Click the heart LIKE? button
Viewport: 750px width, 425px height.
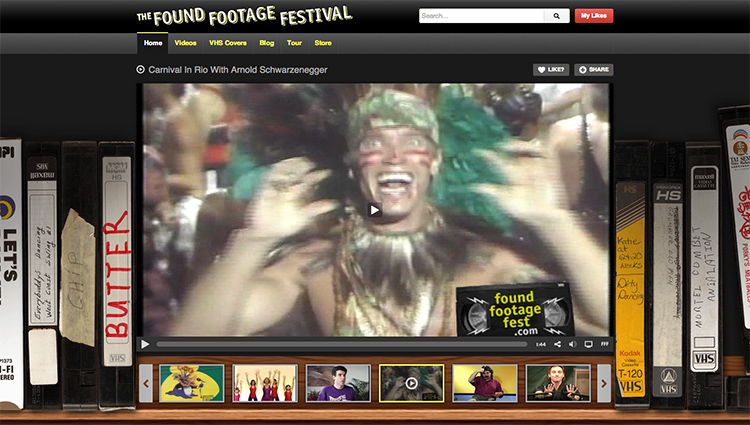coord(551,70)
